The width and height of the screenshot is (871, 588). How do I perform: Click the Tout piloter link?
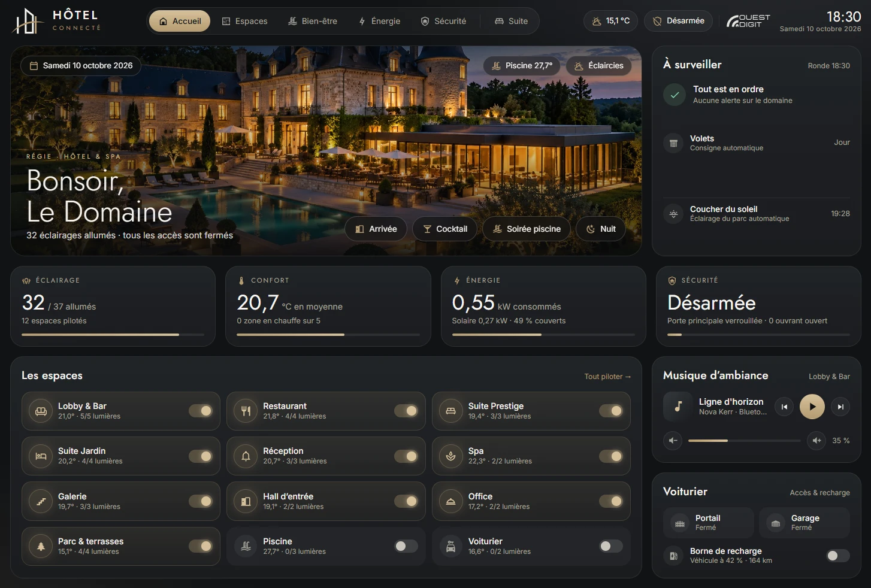click(x=607, y=377)
